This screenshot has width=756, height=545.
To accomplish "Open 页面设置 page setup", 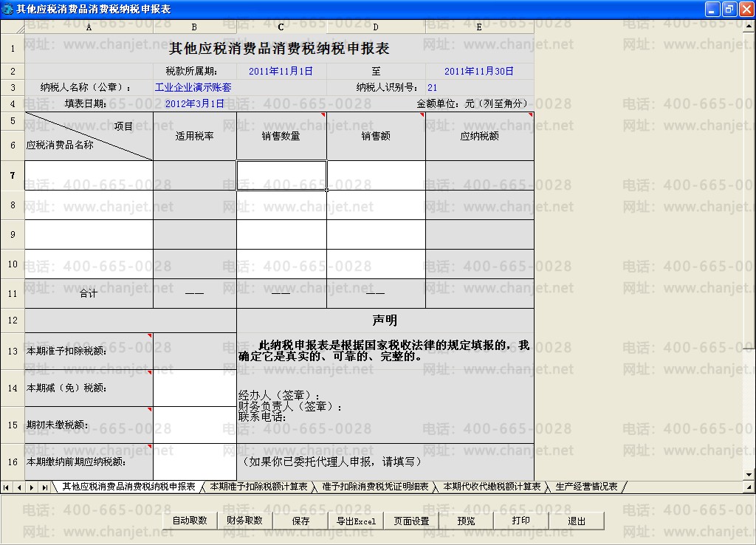I will pyautogui.click(x=411, y=521).
